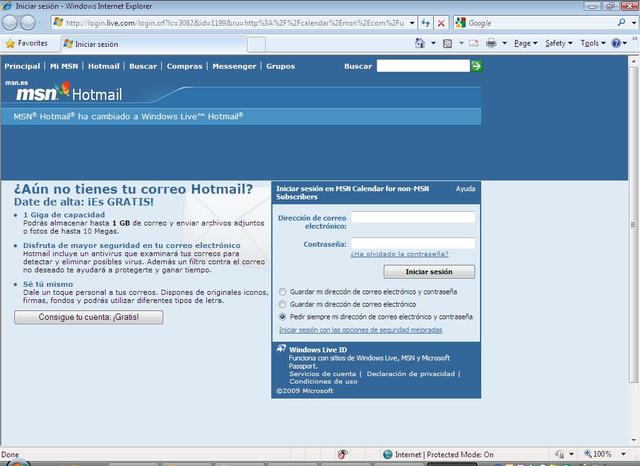Click the privacy report icon in status bar

(x=342, y=454)
